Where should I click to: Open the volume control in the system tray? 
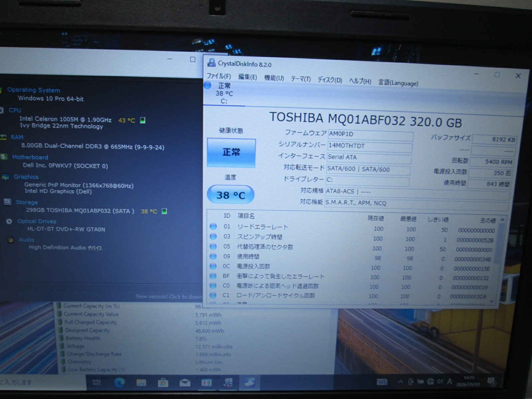[x=440, y=381]
